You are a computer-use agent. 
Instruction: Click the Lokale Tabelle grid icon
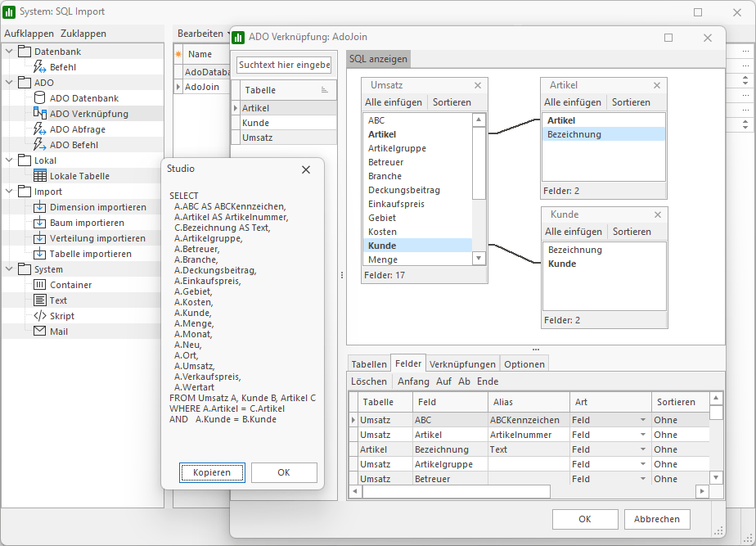(x=40, y=176)
